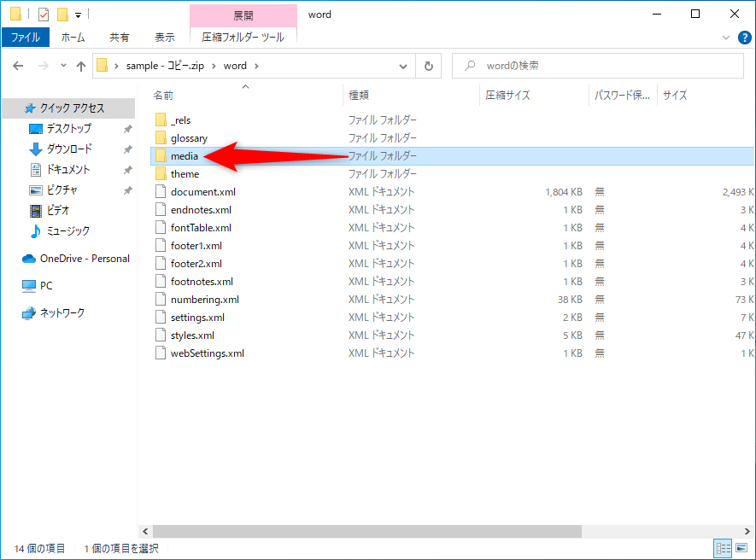Open the Customize Quick Access Toolbar dropdown
Image resolution: width=756 pixels, height=560 pixels.
pos(78,15)
